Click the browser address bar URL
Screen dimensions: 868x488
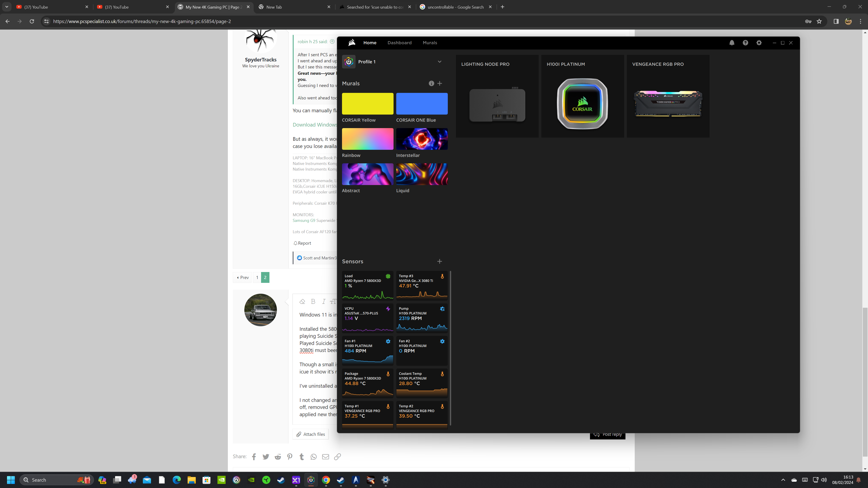coord(142,21)
